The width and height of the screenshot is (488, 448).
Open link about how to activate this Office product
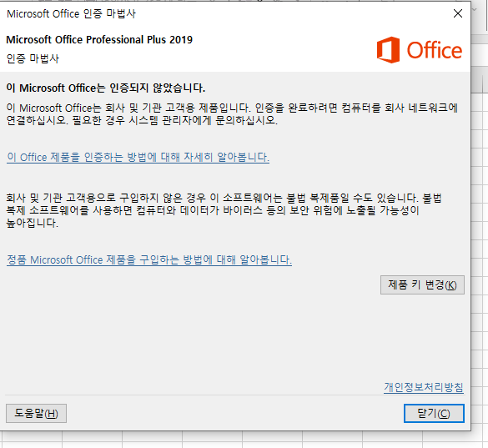[x=138, y=157]
